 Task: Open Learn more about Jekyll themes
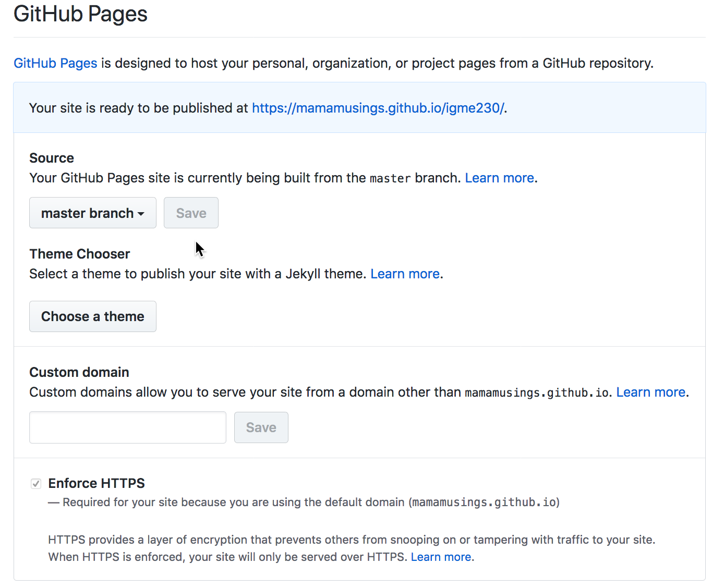coord(405,274)
